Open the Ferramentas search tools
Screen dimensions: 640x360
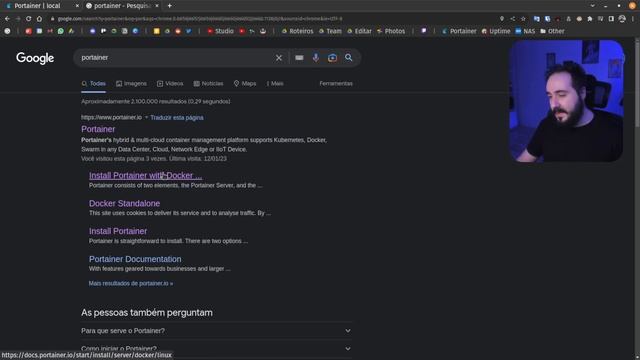(336, 83)
